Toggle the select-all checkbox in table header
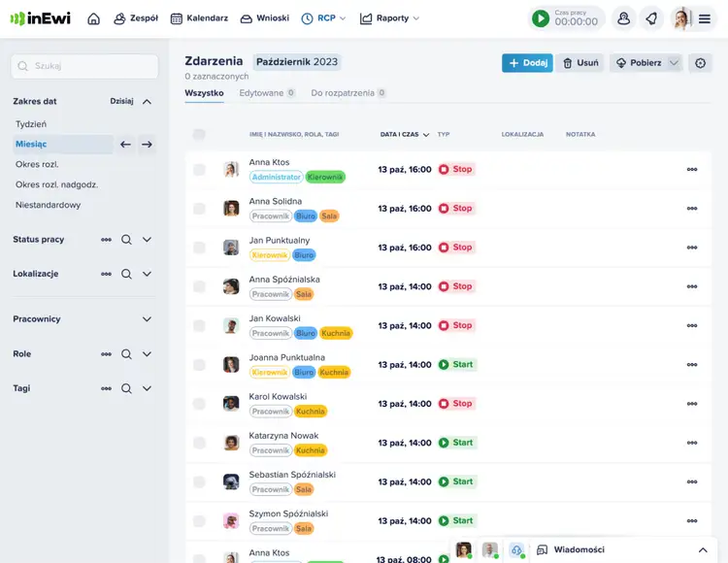Image resolution: width=728 pixels, height=563 pixels. 199,135
